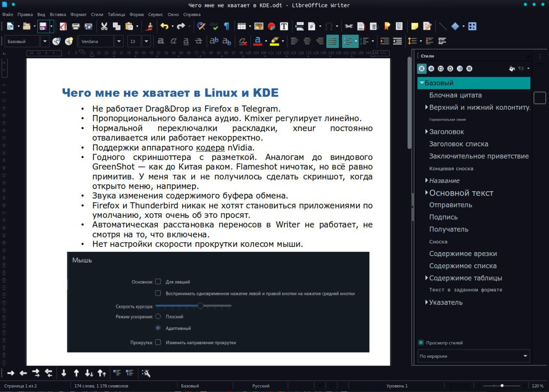Apply yellow highlighting color button
Viewport: 549px width, 392px height.
(275, 42)
